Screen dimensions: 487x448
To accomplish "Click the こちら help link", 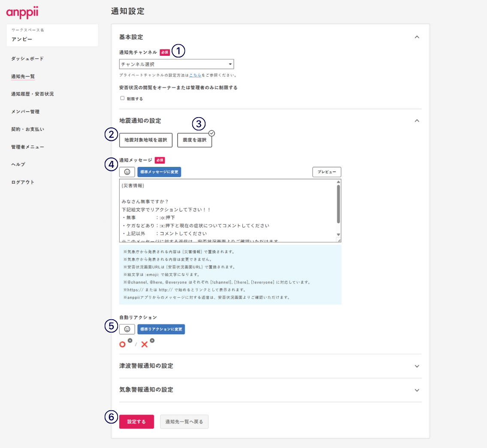I will 195,75.
